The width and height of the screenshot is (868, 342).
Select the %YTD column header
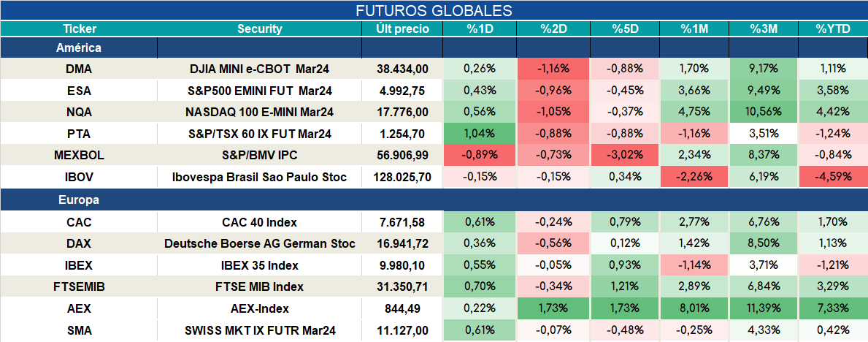(832, 28)
